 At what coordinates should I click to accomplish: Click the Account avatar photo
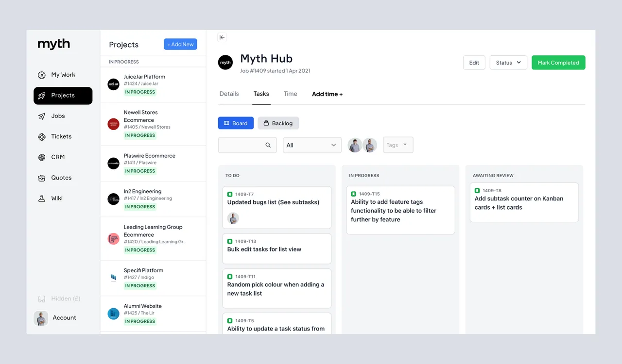41,318
